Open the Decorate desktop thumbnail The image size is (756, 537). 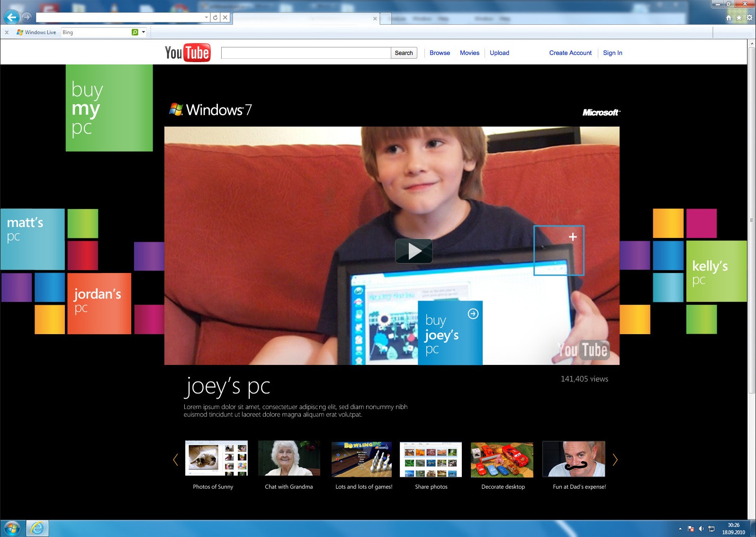pos(502,459)
